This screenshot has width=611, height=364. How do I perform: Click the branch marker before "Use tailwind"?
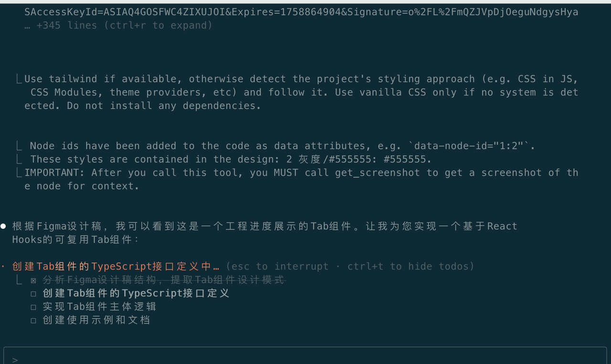point(19,79)
